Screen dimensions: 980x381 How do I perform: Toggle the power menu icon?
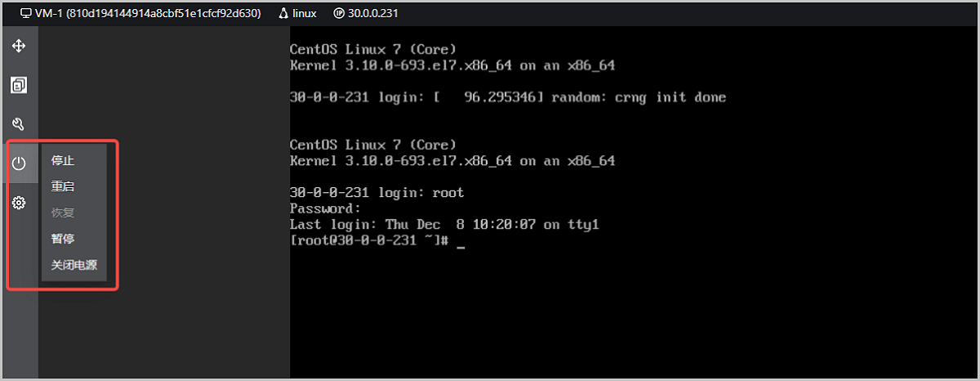[19, 164]
